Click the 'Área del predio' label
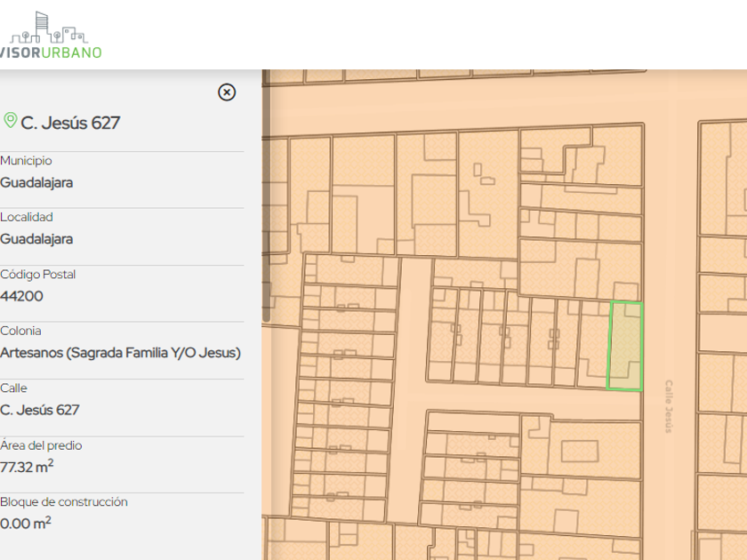 coord(41,445)
